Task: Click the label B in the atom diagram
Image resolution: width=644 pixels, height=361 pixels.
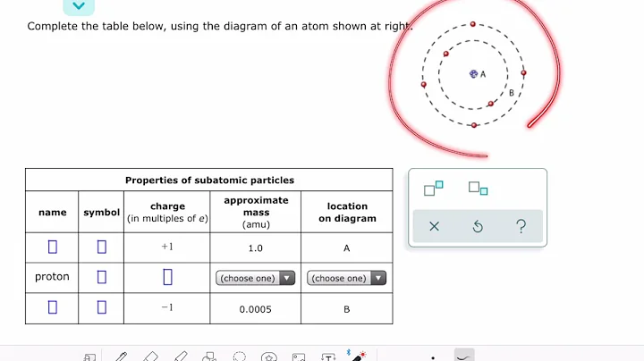Action: (512, 93)
